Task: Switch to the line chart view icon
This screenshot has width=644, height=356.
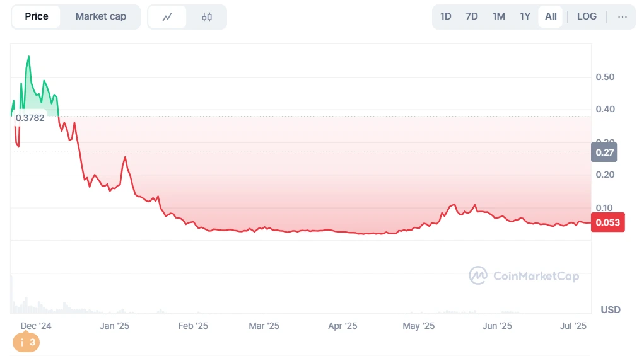Action: tap(167, 17)
